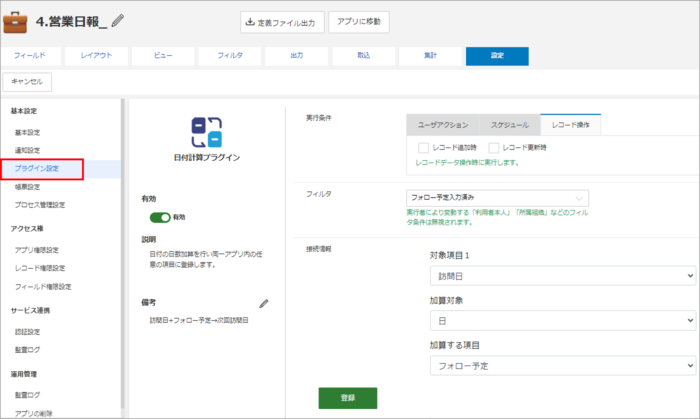Open レコード権限設定 in sidebar

coord(40,268)
